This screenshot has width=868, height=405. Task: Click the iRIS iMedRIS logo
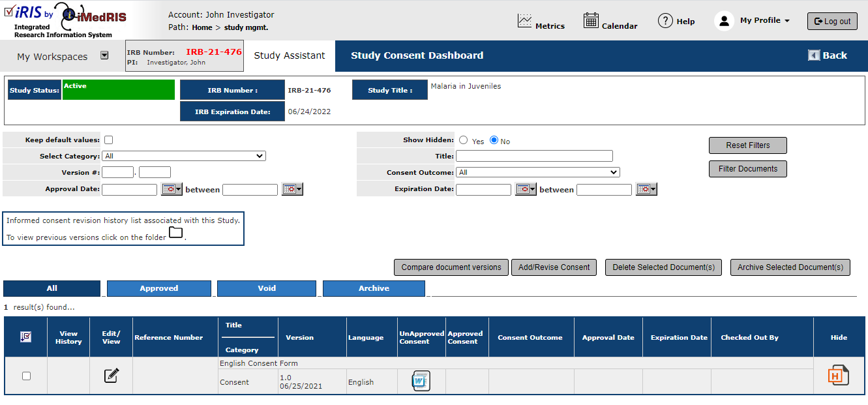pyautogui.click(x=65, y=20)
